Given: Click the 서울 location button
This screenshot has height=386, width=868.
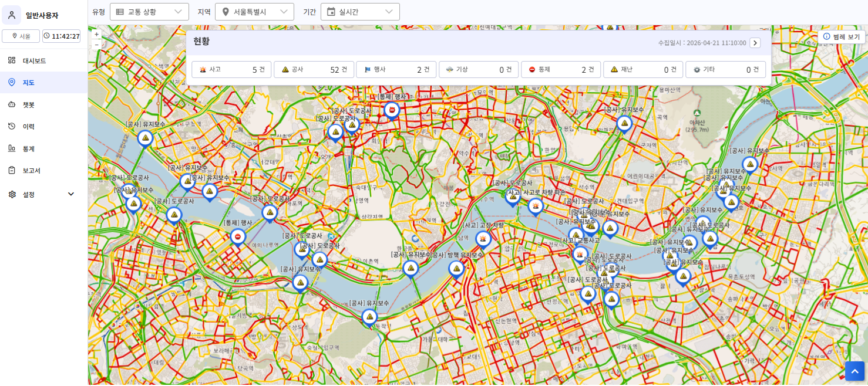Looking at the screenshot, I should click(21, 36).
